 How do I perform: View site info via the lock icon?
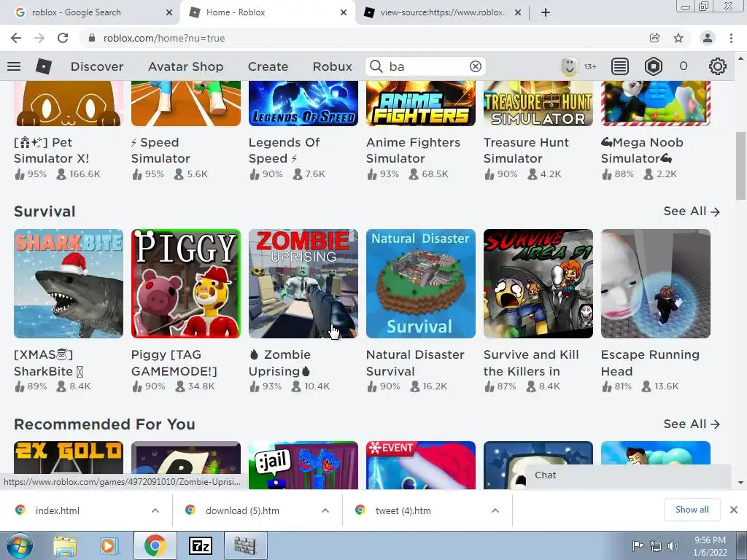92,38
